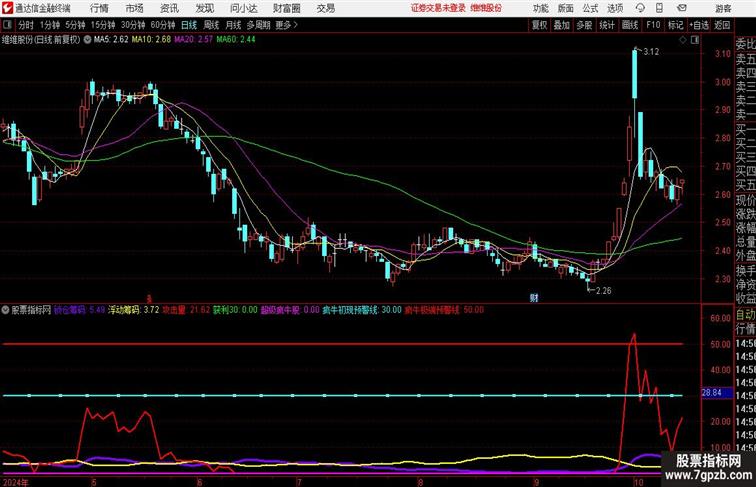Switch to the 分时 chart tab
The width and height of the screenshot is (756, 487).
pyautogui.click(x=26, y=25)
